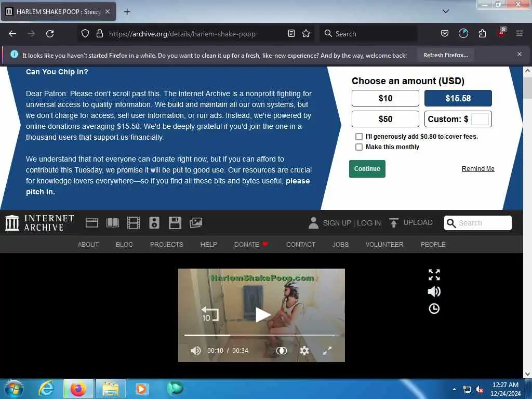Open the VOLUNTEER menu item
The width and height of the screenshot is (532, 399).
click(x=384, y=244)
